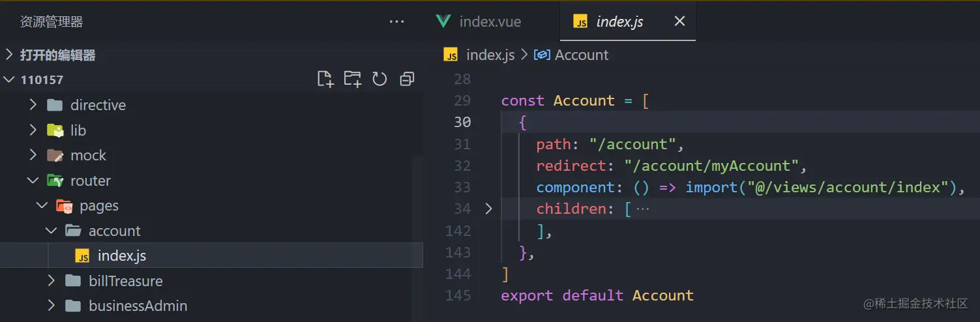The image size is (980, 322).
Task: Open explorer more actions ellipsis menu
Action: click(x=396, y=22)
